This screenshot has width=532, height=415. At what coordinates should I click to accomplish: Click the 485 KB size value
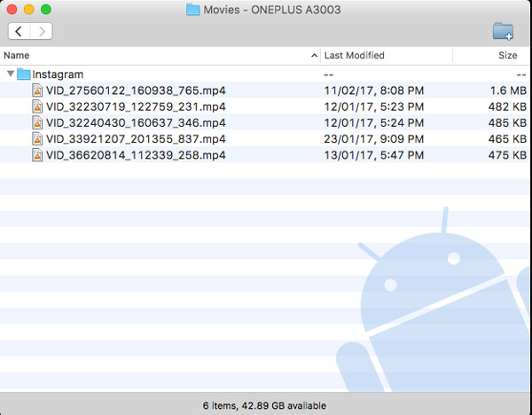pos(507,123)
